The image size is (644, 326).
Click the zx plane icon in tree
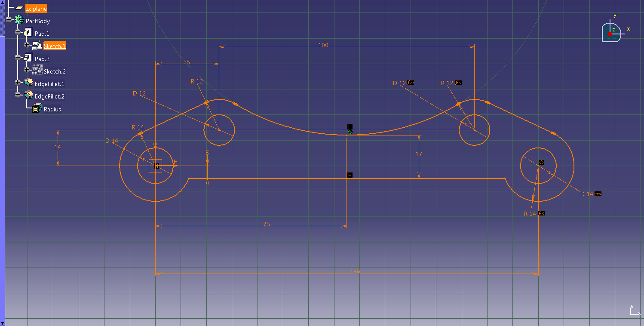[x=19, y=9]
